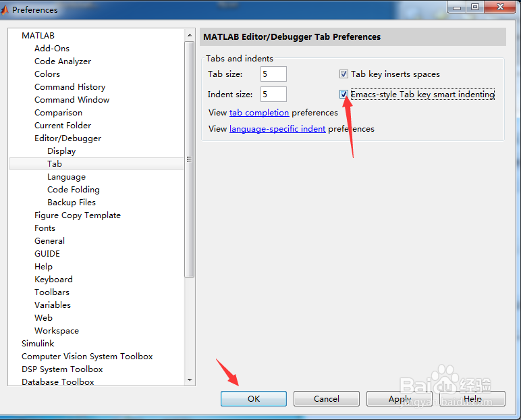Select Add-Ons in the preferences tree
This screenshot has width=521, height=420.
[x=52, y=49]
